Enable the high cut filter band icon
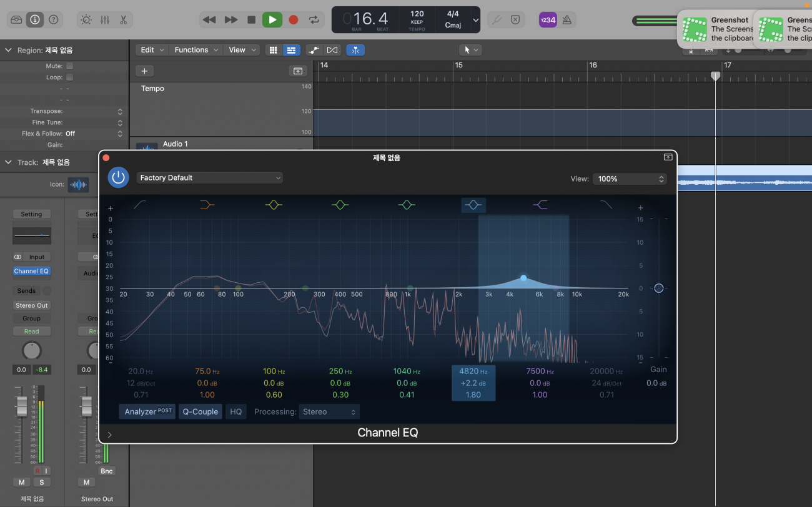 [606, 205]
